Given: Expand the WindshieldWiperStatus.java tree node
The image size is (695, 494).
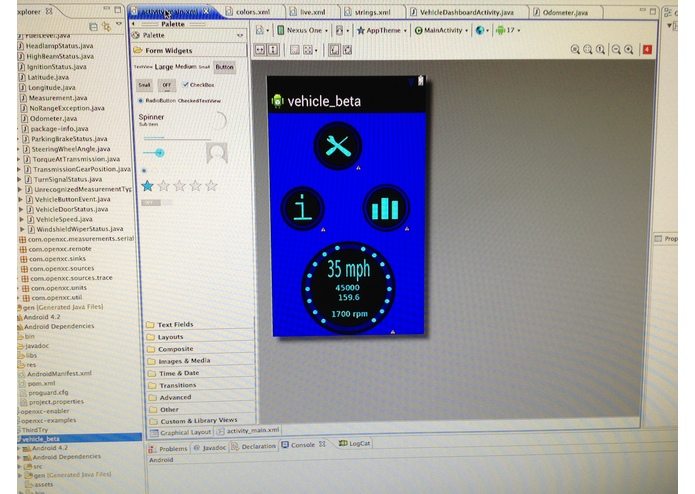Looking at the screenshot, I should coord(22,229).
